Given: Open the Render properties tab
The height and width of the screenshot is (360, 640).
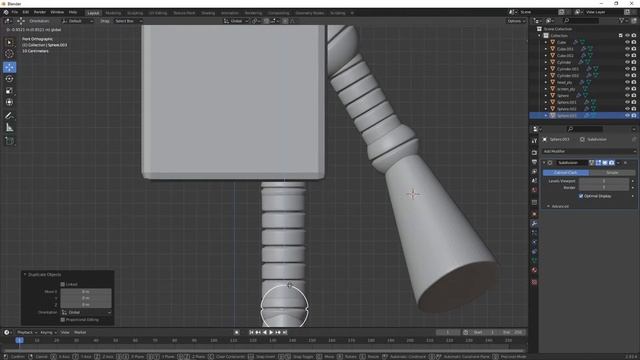Looking at the screenshot, I should 534,152.
